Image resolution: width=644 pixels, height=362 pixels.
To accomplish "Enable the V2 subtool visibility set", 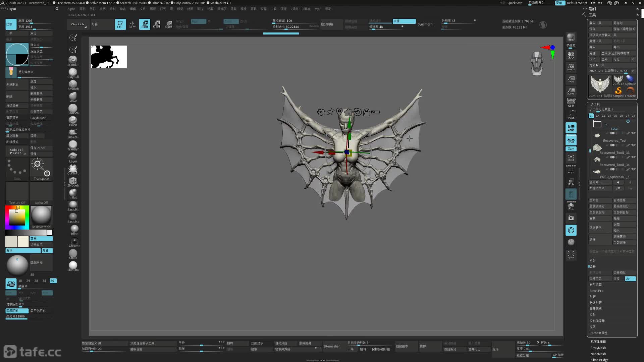I will [x=597, y=116].
